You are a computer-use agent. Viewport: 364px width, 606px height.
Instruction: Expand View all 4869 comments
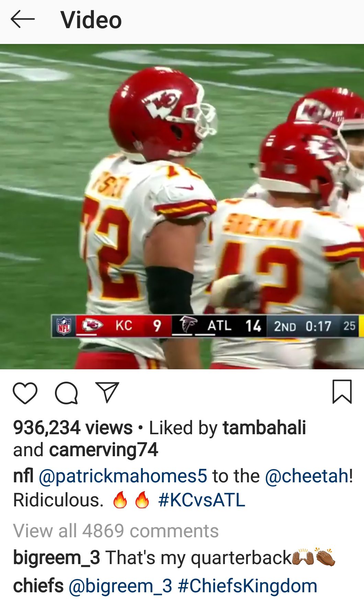tap(116, 531)
